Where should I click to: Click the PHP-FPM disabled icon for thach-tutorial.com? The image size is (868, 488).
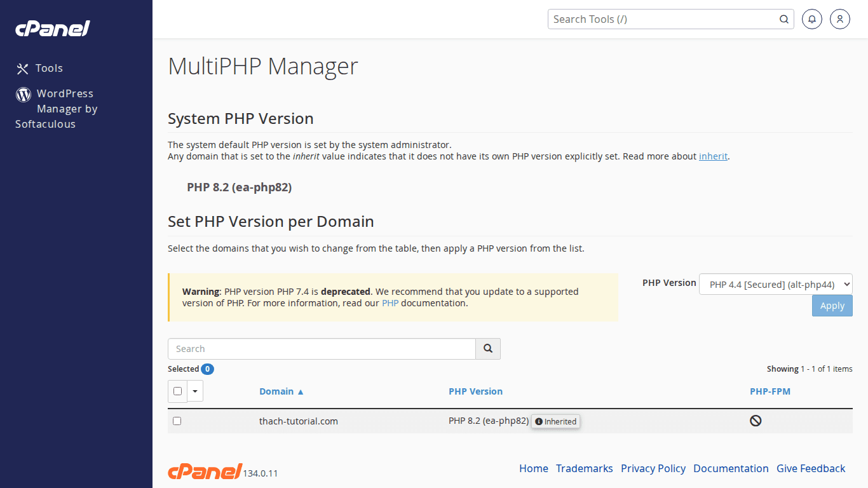coord(755,420)
